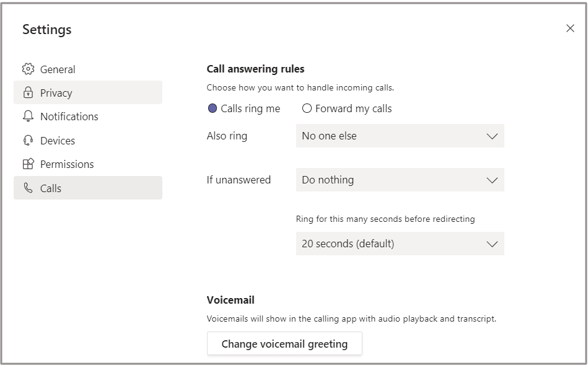Select the Permissions grid icon
Viewport: 588px width, 365px height.
click(x=27, y=164)
